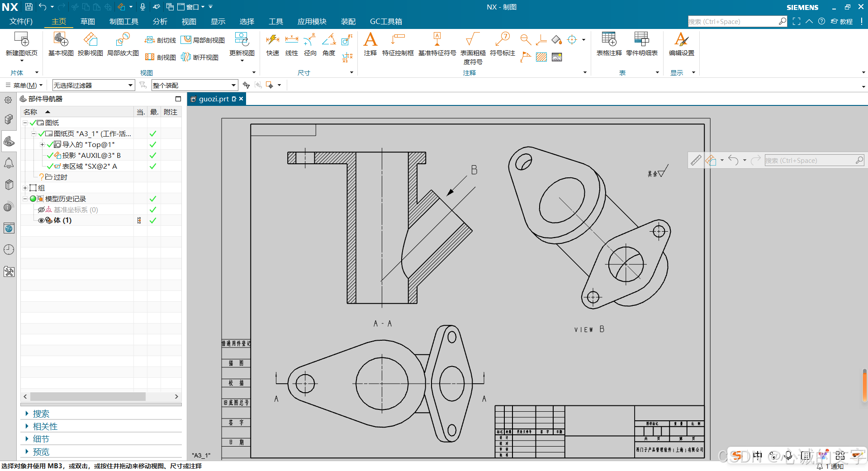Viewport: 868px width, 471px height.
Task: Click the 基准特征符号 datum feature symbol tool
Action: coord(437,44)
